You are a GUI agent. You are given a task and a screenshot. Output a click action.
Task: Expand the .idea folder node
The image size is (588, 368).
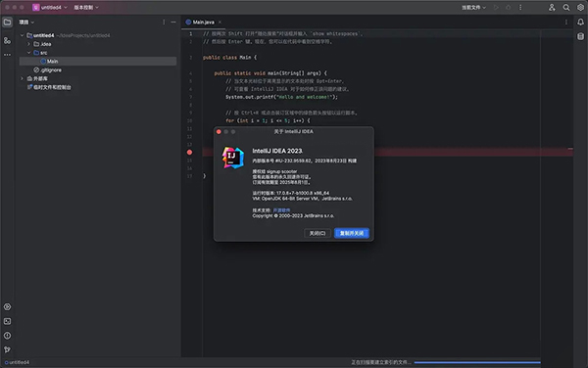pos(28,44)
